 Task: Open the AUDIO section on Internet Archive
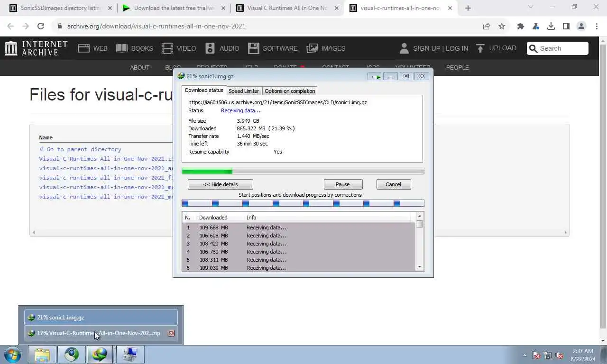(222, 48)
